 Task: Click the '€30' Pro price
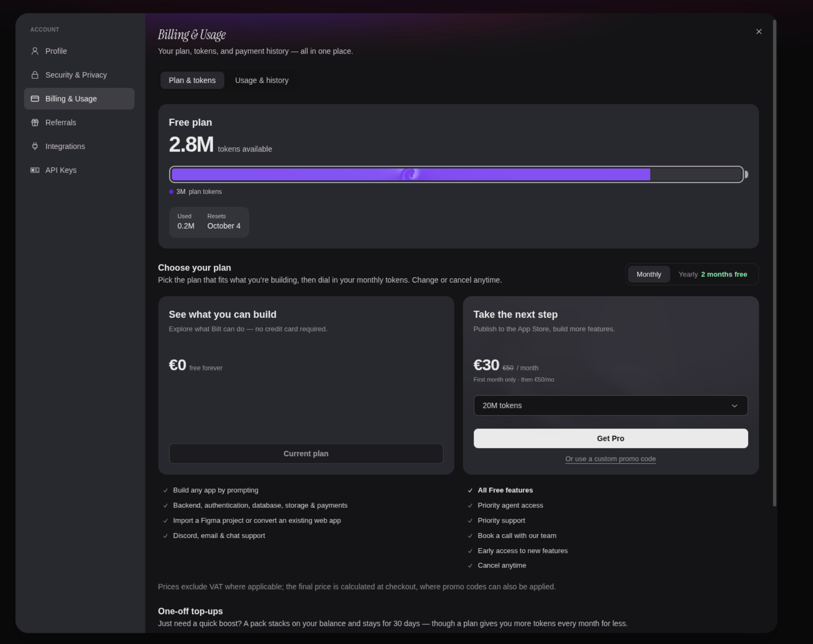click(486, 365)
